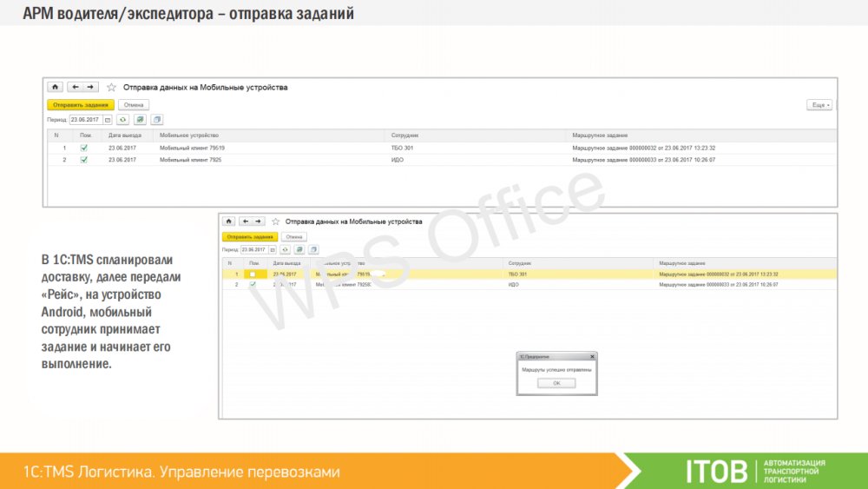Click the green refresh icon in the lower window
Viewport: 868px width, 489px height.
285,249
